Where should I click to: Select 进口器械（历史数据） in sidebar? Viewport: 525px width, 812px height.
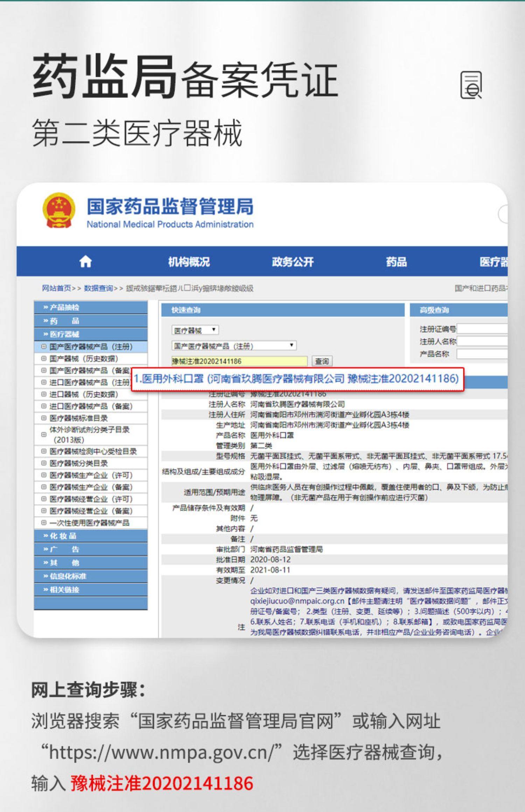[91, 394]
